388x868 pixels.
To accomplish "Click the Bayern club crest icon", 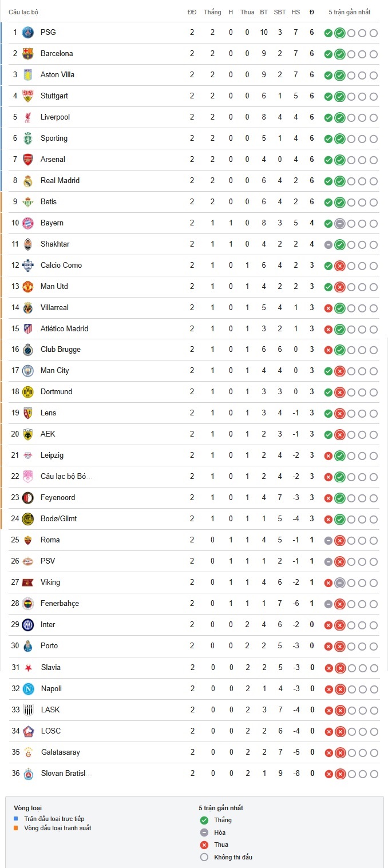I will pos(28,223).
